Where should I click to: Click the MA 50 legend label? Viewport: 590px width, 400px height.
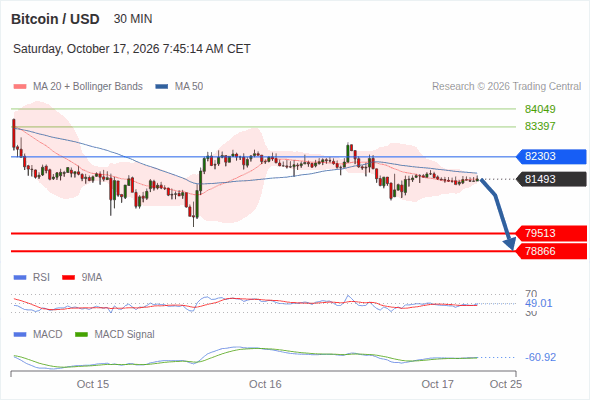click(189, 87)
